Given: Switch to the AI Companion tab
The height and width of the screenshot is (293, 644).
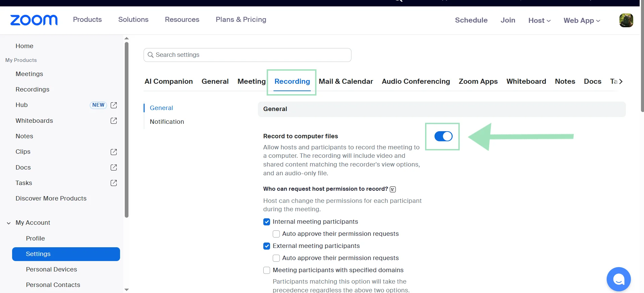Looking at the screenshot, I should point(168,81).
